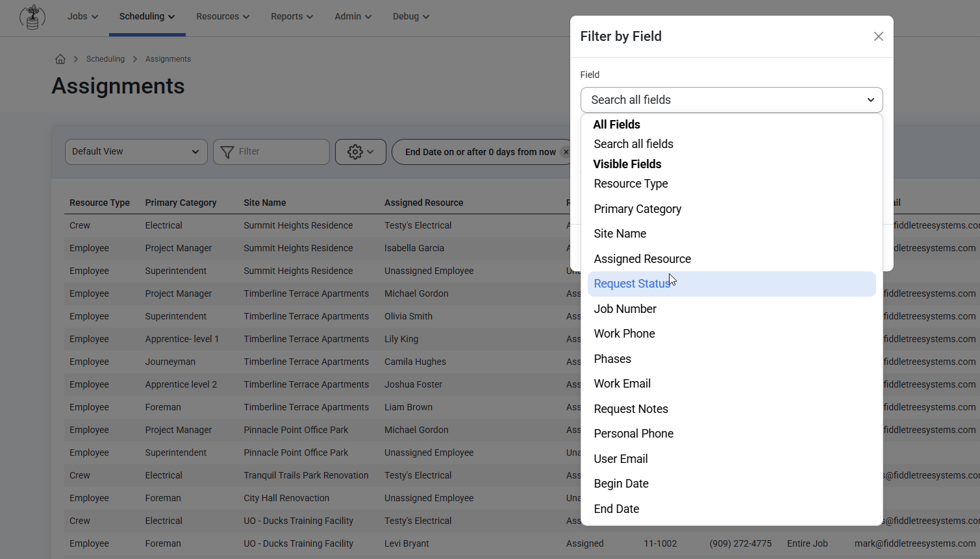Viewport: 980px width, 559px height.
Task: Select the Job Number option
Action: pos(731,309)
